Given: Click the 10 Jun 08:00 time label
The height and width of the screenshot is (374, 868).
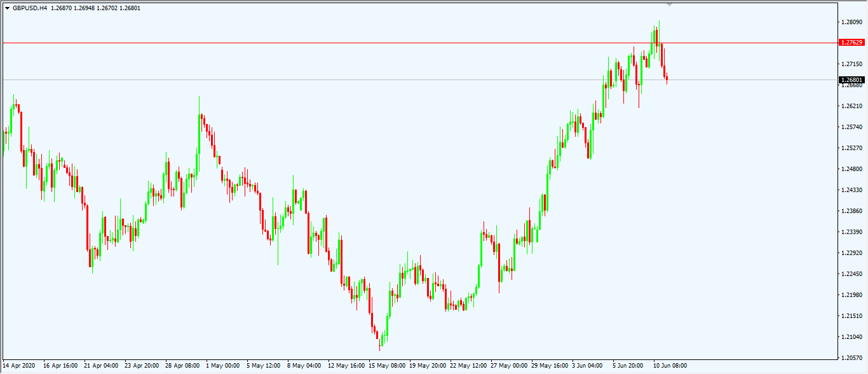Looking at the screenshot, I should click(x=670, y=366).
